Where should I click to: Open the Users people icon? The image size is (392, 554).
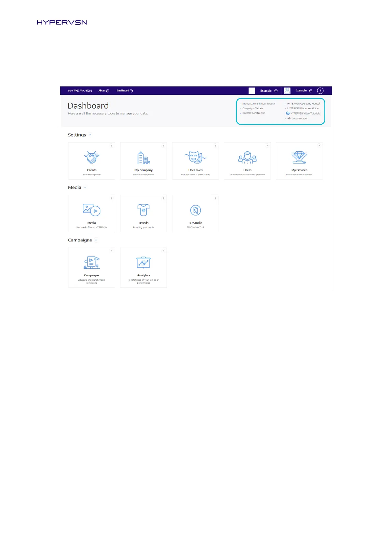pyautogui.click(x=247, y=158)
